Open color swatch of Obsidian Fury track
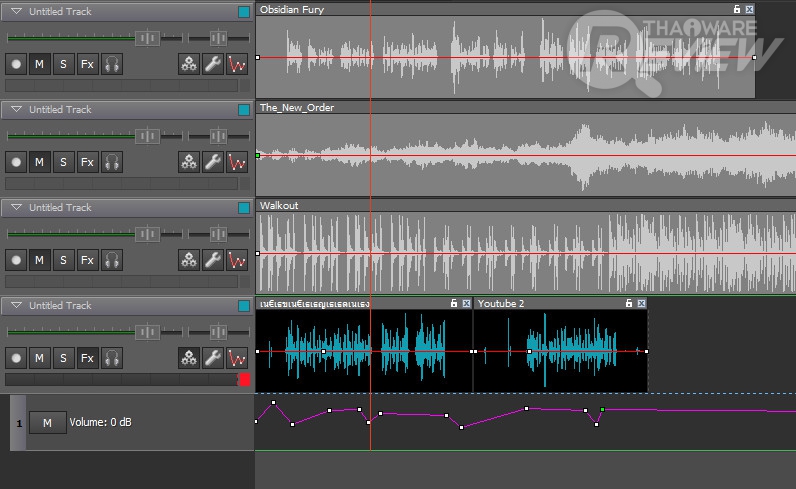 click(x=244, y=12)
